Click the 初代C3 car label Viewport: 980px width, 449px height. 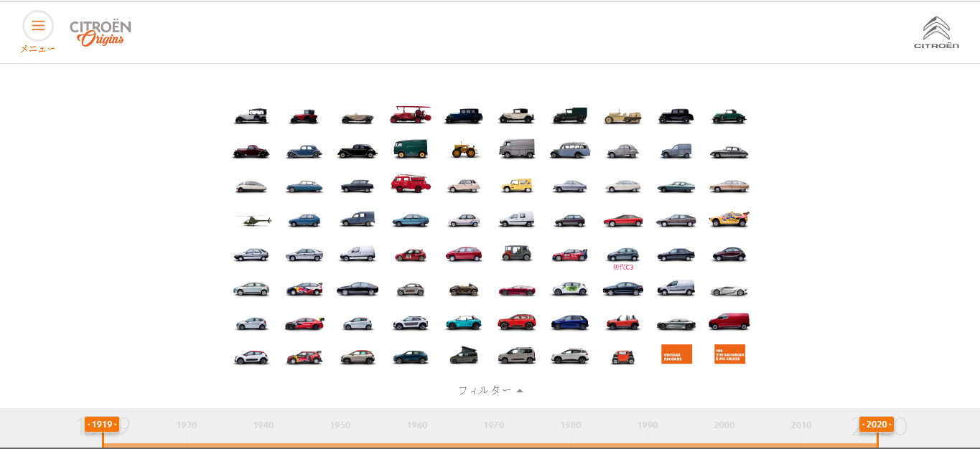pos(622,267)
